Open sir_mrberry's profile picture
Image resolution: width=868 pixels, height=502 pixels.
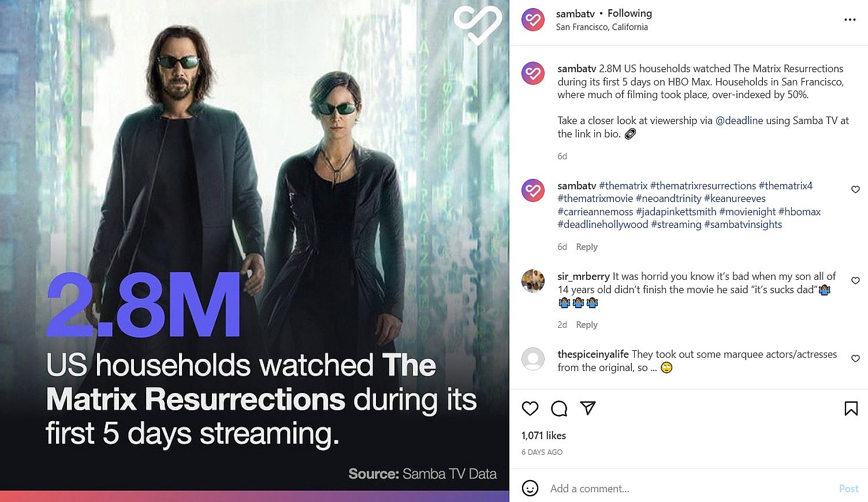(533, 281)
